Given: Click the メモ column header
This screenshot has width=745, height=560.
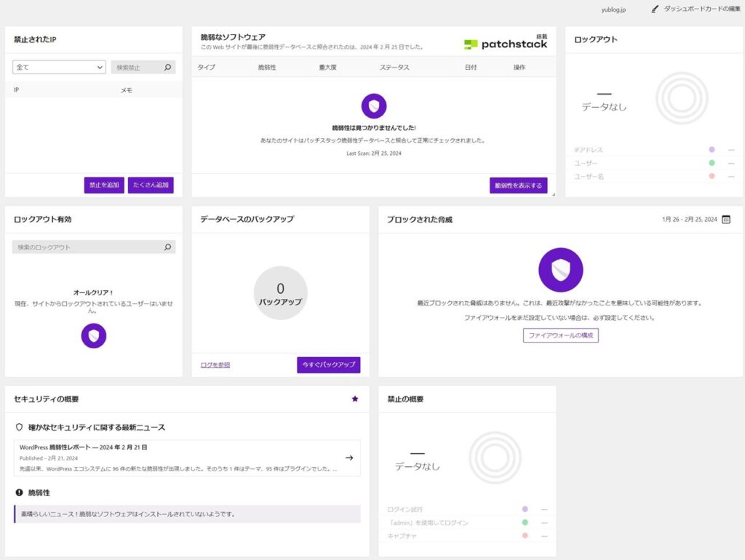Looking at the screenshot, I should (126, 89).
